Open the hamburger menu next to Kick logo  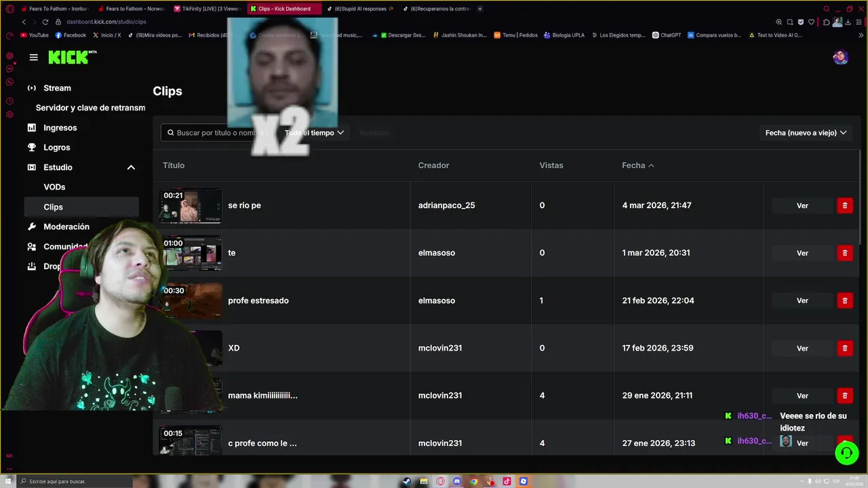pyautogui.click(x=33, y=58)
